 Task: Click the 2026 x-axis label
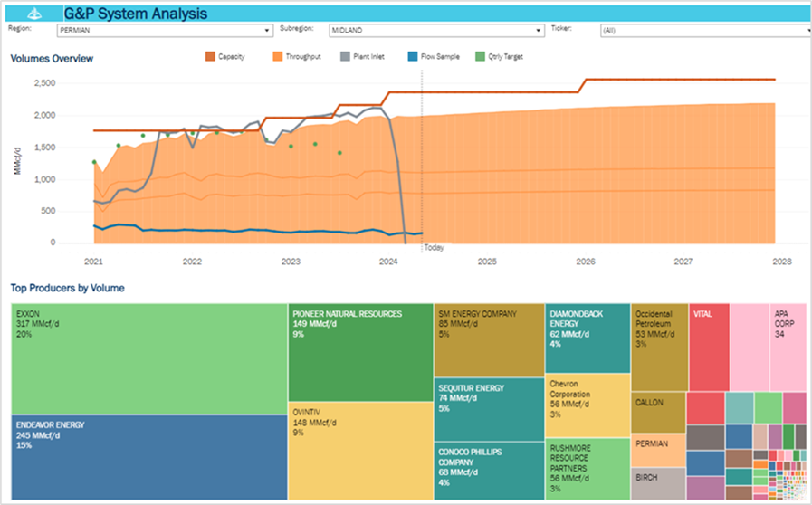coord(586,262)
